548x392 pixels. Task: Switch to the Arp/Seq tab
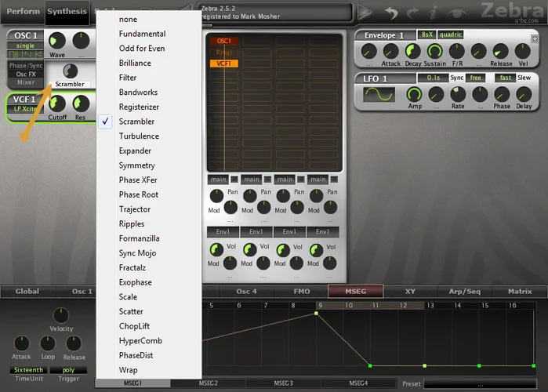(x=466, y=292)
